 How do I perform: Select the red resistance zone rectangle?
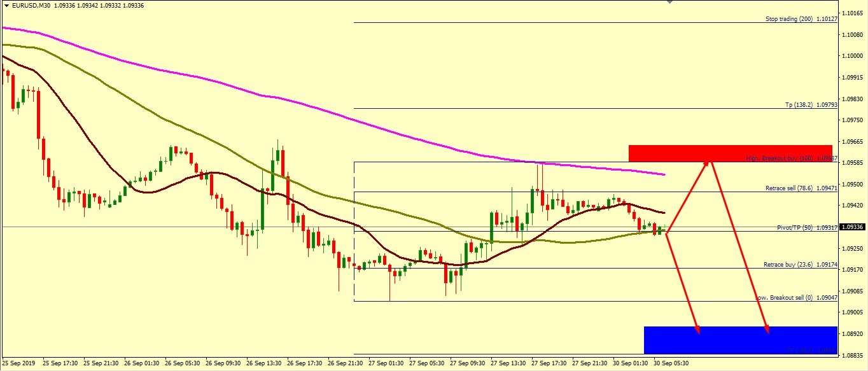729,153
